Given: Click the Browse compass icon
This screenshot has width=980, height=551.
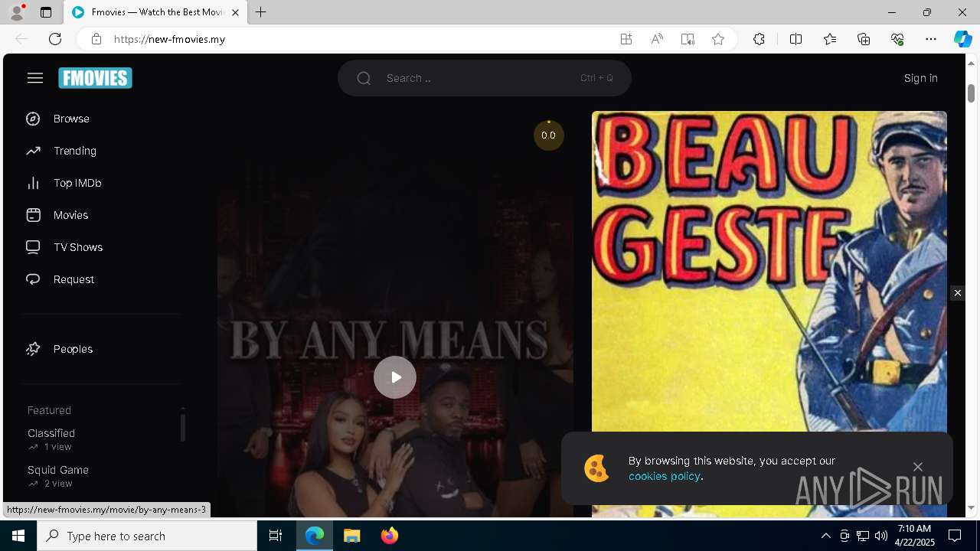Looking at the screenshot, I should click(x=33, y=119).
